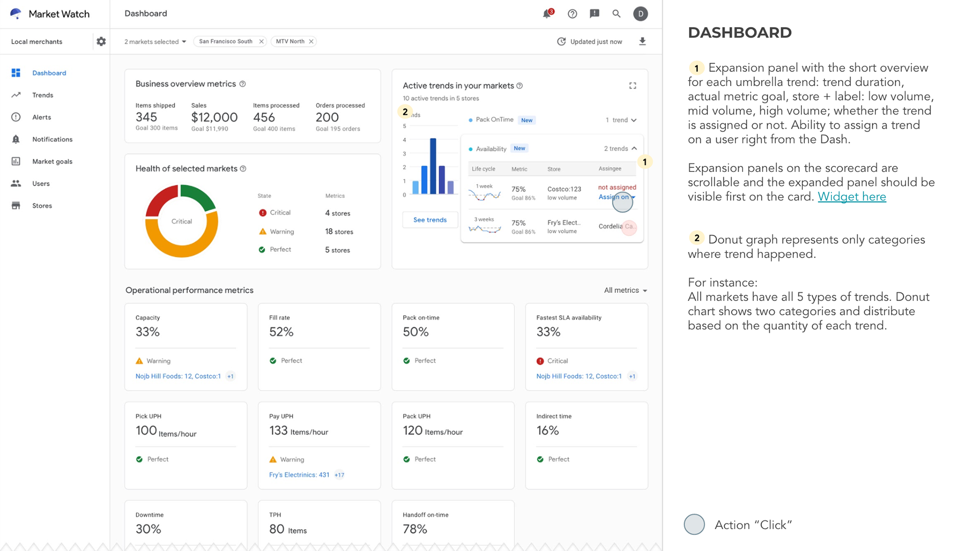Open Alerts in the sidebar
This screenshot has height=551, width=980.
click(x=41, y=117)
